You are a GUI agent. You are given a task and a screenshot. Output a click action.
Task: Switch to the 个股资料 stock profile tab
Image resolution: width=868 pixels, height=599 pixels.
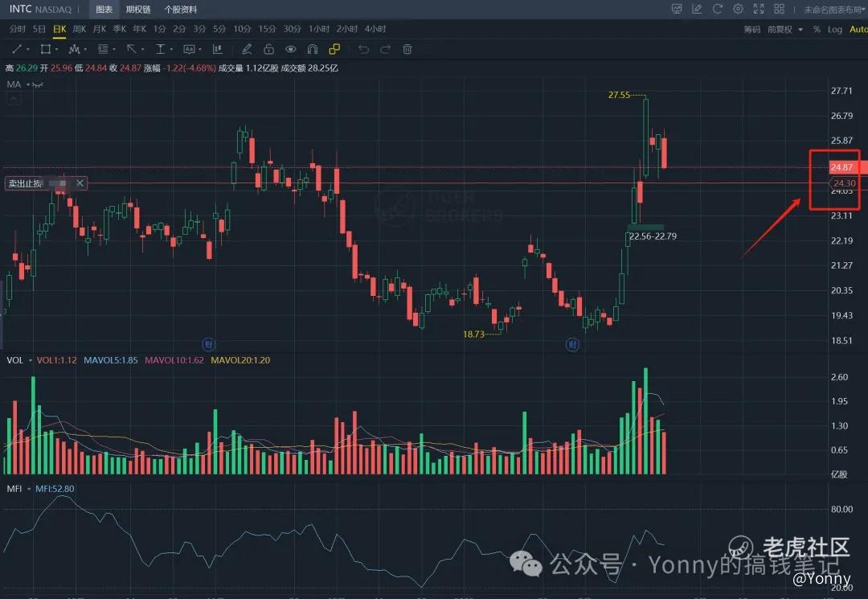[181, 10]
